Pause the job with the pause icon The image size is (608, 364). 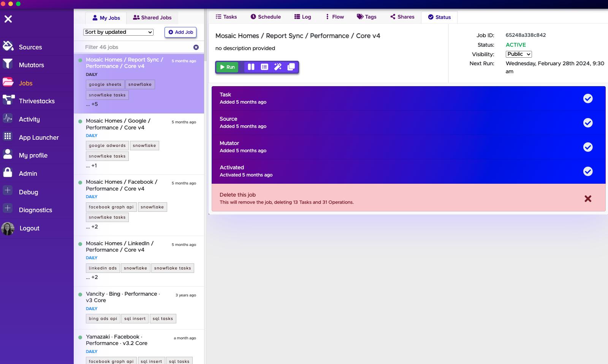251,67
